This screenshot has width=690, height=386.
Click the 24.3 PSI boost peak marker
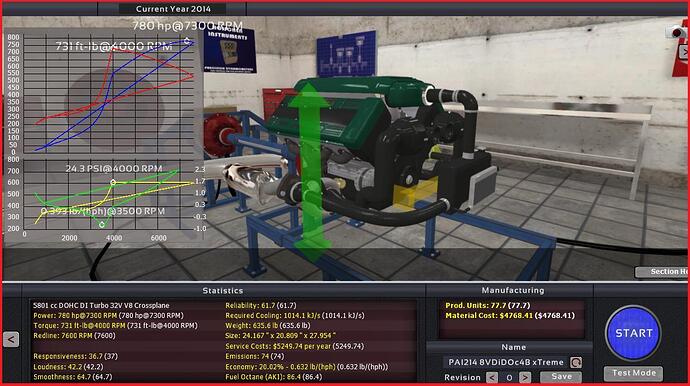pos(113,182)
